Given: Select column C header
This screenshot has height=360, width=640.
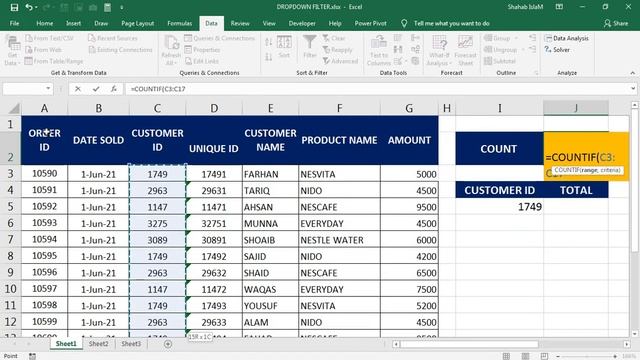Looking at the screenshot, I should tap(157, 108).
